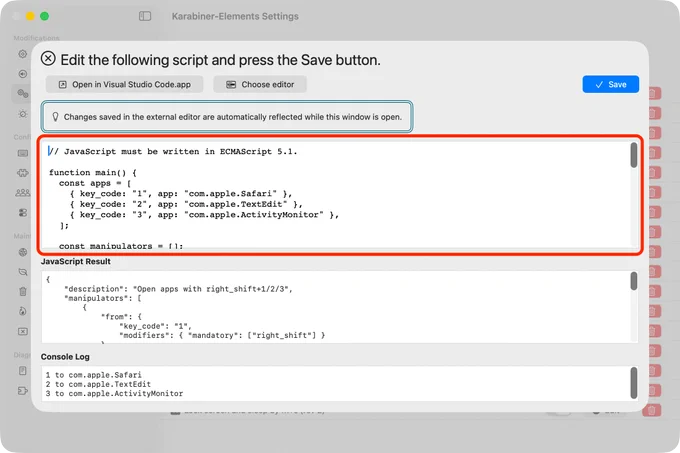Click the ECMAScript 5.1 comment line
The image size is (680, 453).
coord(173,152)
